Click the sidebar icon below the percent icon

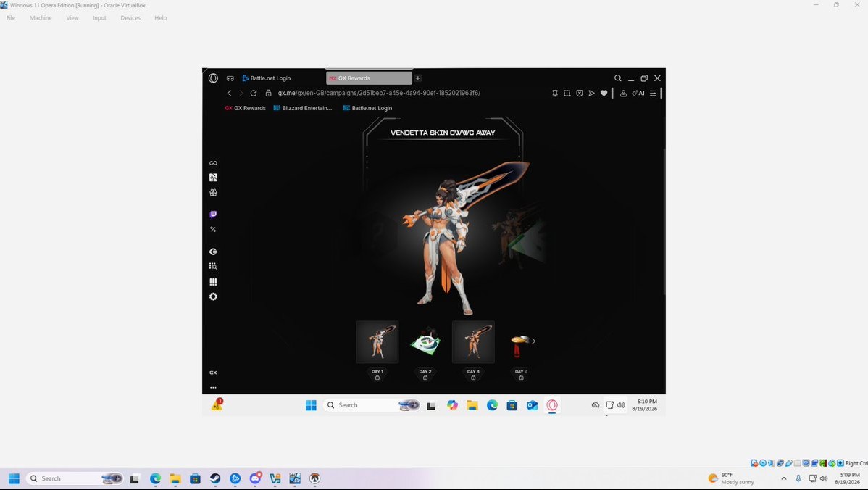pyautogui.click(x=213, y=252)
